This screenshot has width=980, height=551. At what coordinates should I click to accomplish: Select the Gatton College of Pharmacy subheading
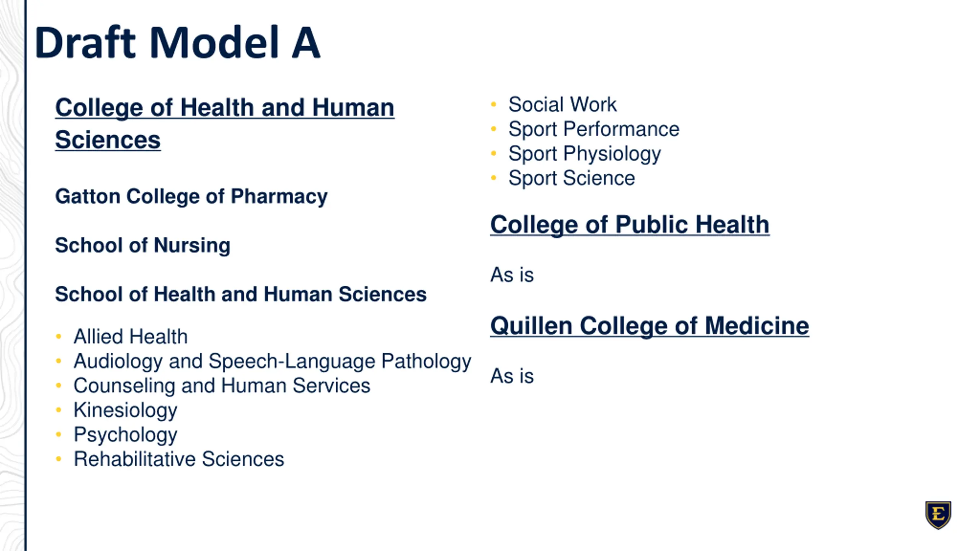pyautogui.click(x=191, y=197)
